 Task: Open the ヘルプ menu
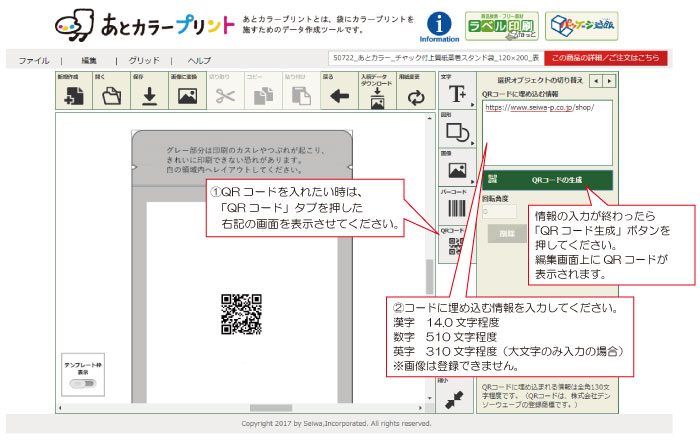point(199,60)
